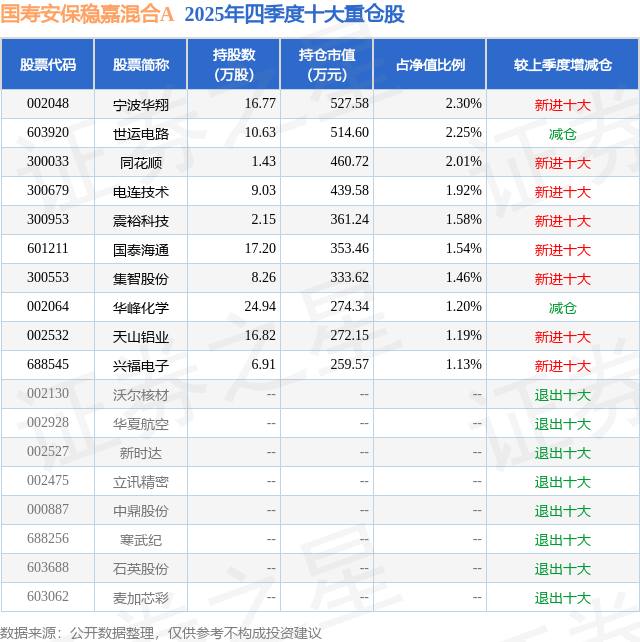Image resolution: width=640 pixels, height=642 pixels.
Task: Click the 持仓市值(万元) column header
Action: [x=326, y=64]
